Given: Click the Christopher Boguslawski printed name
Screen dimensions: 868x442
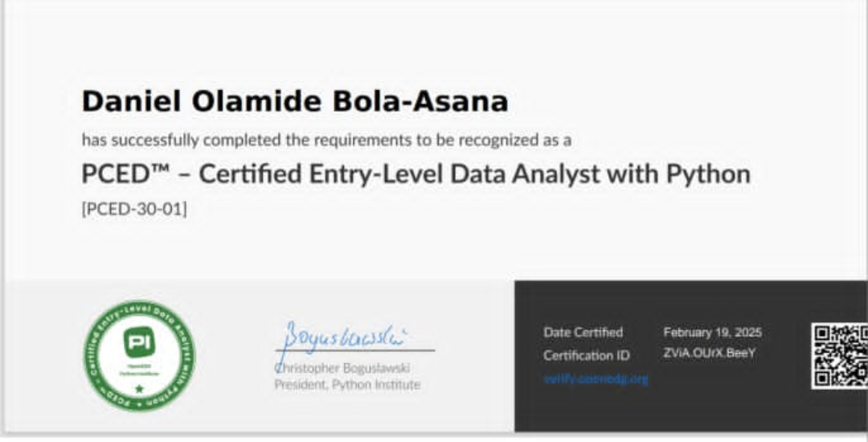Looking at the screenshot, I should click(342, 368).
